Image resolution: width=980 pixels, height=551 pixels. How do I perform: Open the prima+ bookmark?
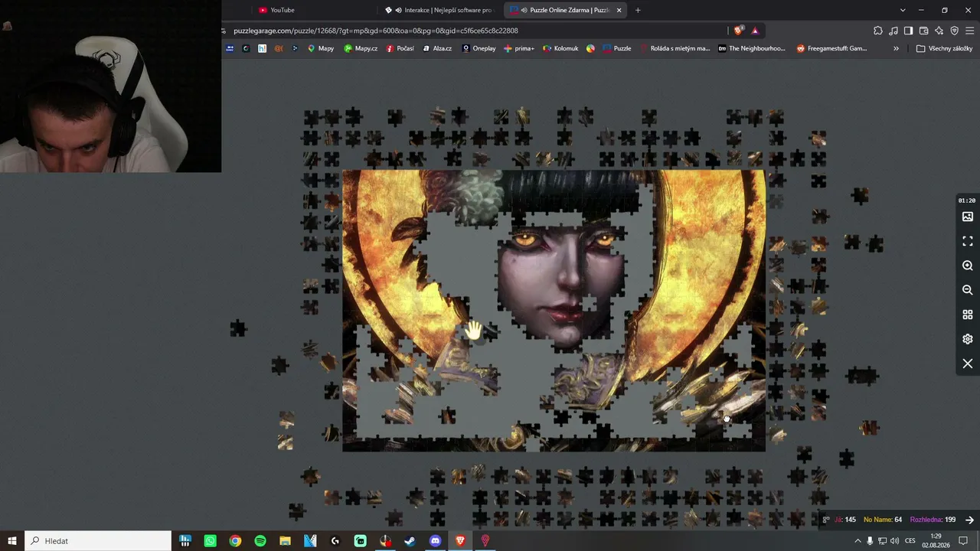[519, 48]
